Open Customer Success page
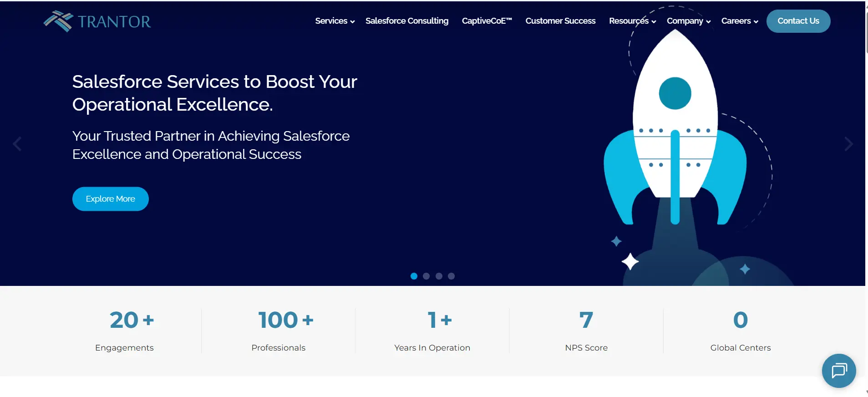 click(560, 21)
